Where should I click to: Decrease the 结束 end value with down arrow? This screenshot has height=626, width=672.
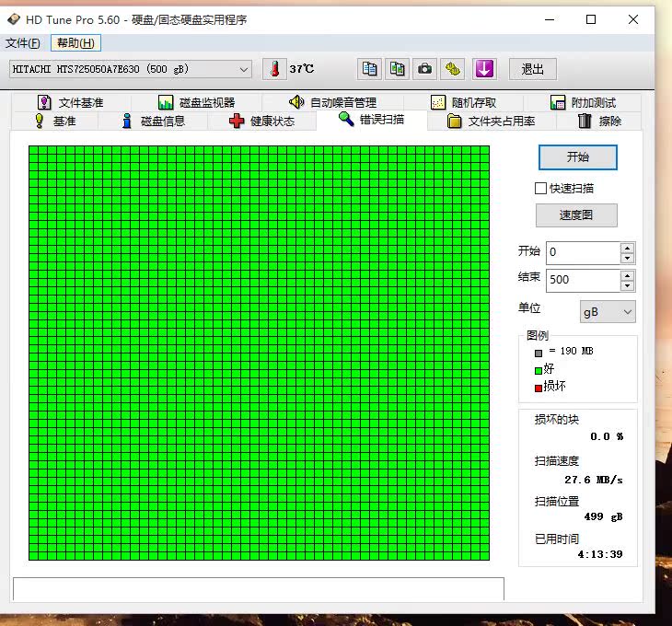[x=627, y=285]
